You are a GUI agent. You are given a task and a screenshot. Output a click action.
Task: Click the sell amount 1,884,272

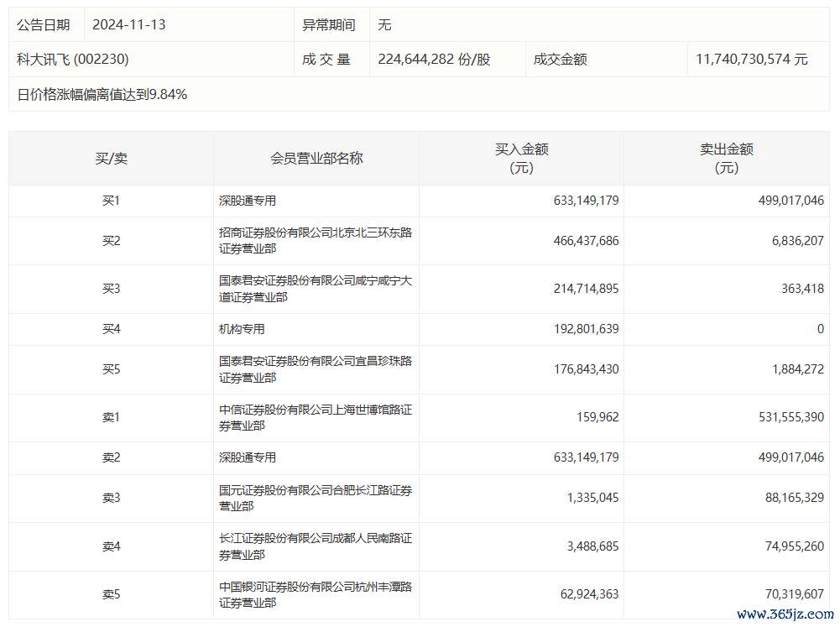(x=798, y=369)
